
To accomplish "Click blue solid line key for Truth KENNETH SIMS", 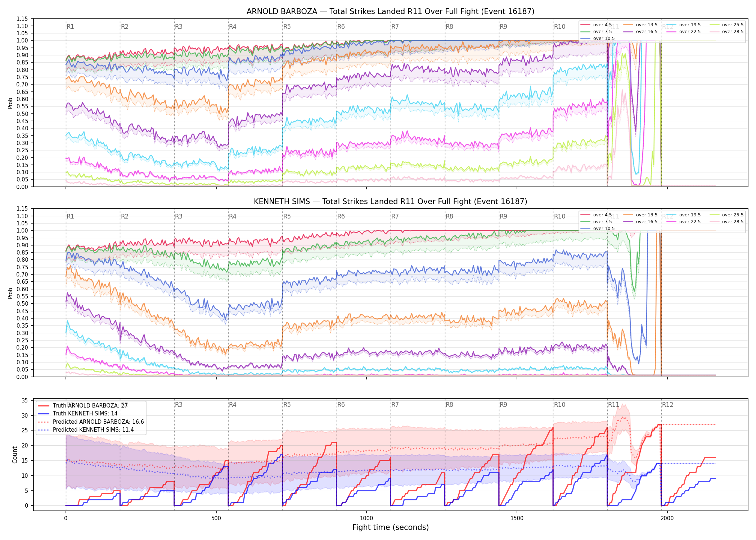I will click(x=44, y=414).
